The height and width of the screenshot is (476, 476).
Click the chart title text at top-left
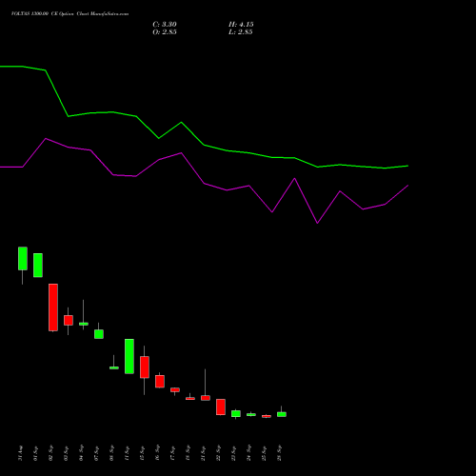coord(69,14)
